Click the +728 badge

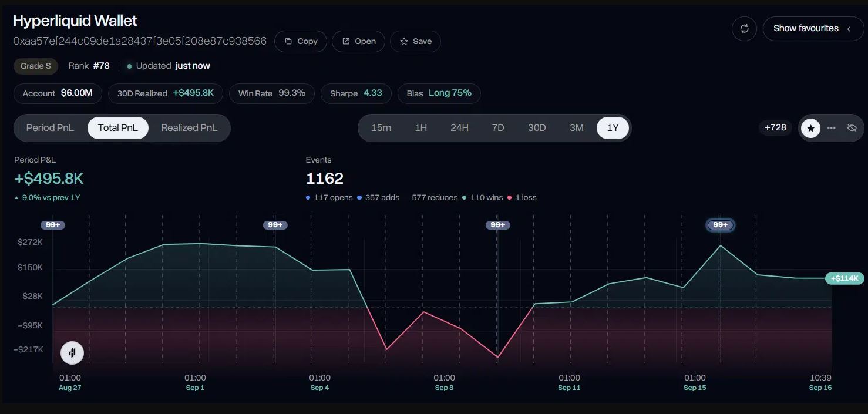point(775,127)
